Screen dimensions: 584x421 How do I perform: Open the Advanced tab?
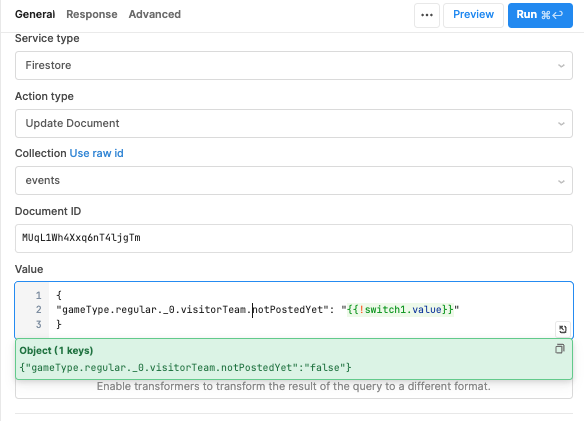tap(155, 15)
